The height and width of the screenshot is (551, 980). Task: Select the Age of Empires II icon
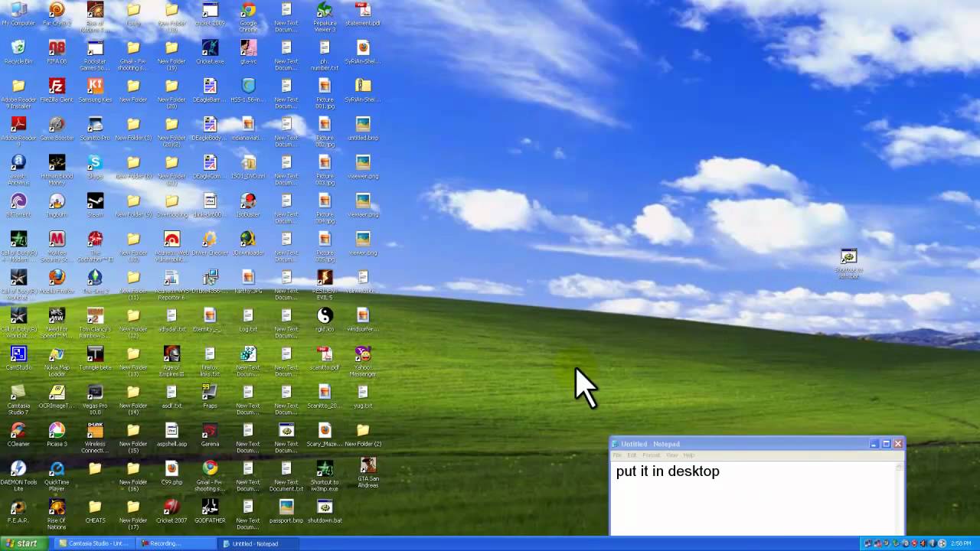171,362
